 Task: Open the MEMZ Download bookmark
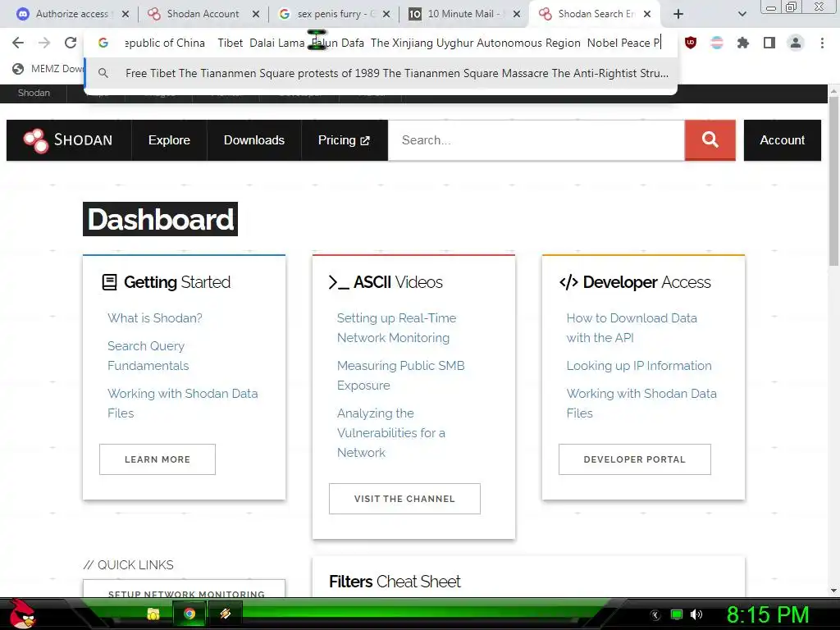point(47,69)
